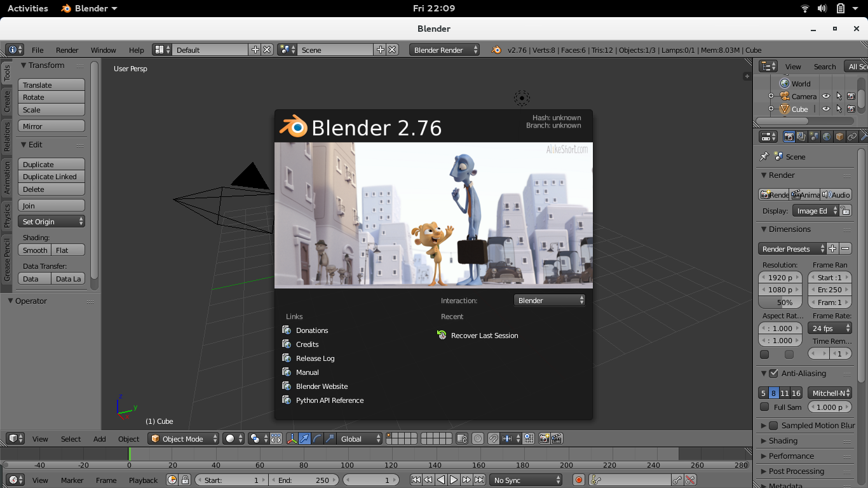Toggle the snap magnet icon
The image size is (868, 488).
[x=493, y=439]
